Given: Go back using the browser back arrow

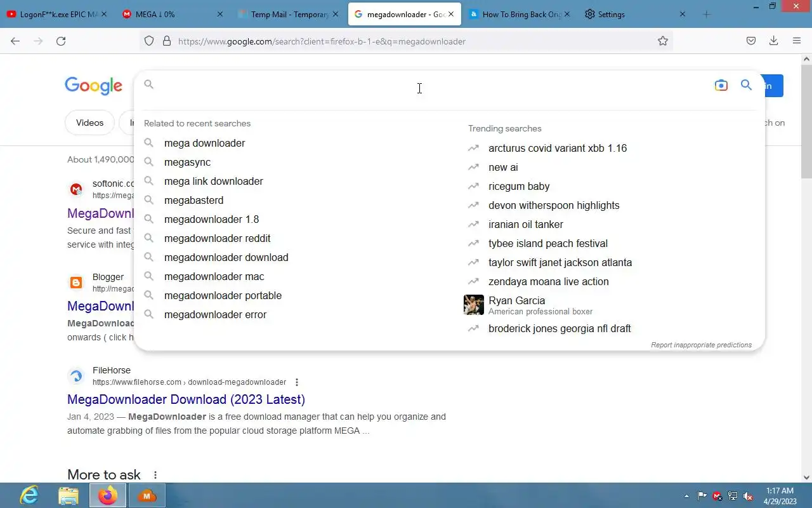Looking at the screenshot, I should pyautogui.click(x=15, y=41).
